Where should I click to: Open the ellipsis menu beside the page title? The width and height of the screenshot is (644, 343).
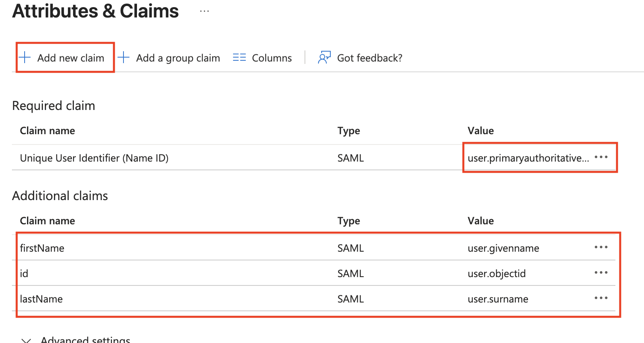204,12
